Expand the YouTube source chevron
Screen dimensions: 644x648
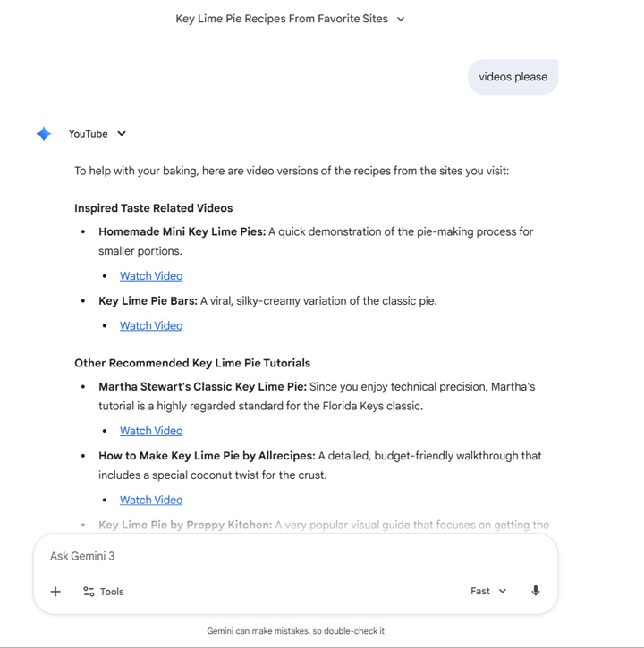[122, 134]
